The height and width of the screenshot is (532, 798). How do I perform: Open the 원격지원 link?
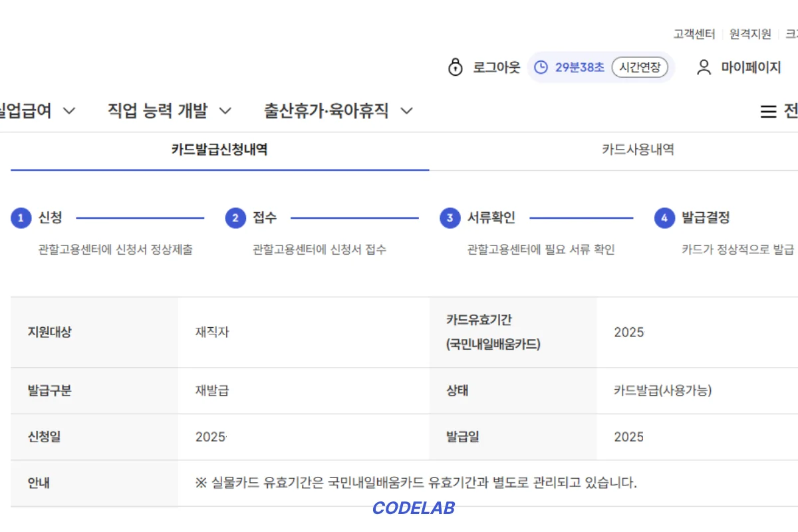[x=750, y=34]
